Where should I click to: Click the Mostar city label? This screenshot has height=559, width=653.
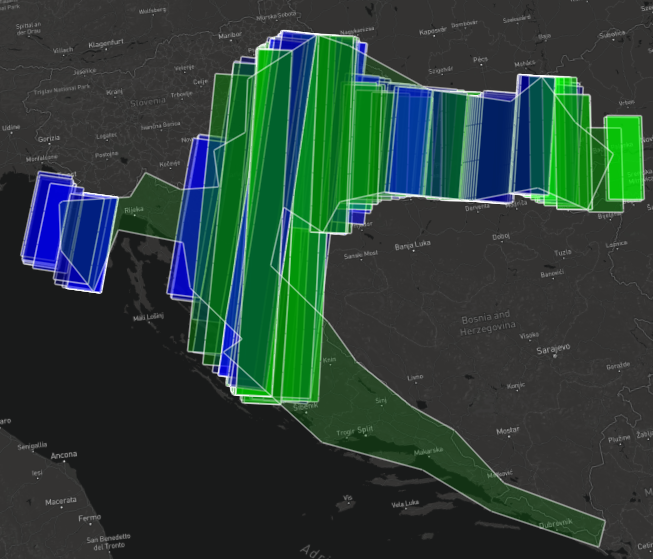[x=509, y=430]
